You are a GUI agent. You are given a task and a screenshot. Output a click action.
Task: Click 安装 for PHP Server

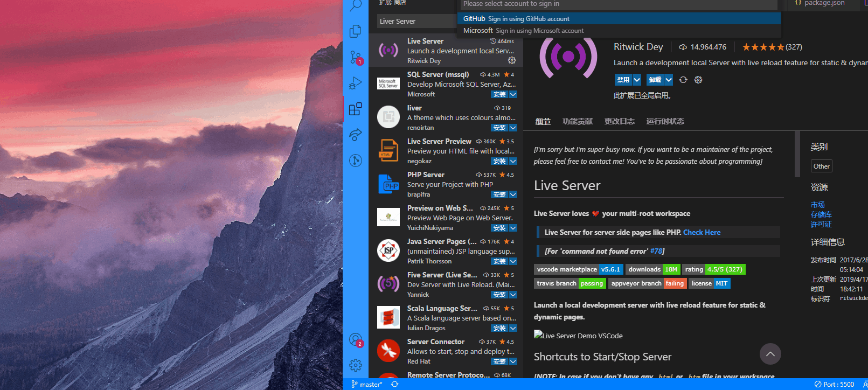pos(499,194)
